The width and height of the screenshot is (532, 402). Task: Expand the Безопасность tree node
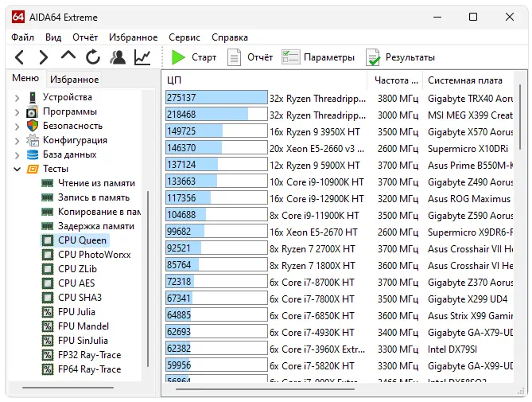17,127
